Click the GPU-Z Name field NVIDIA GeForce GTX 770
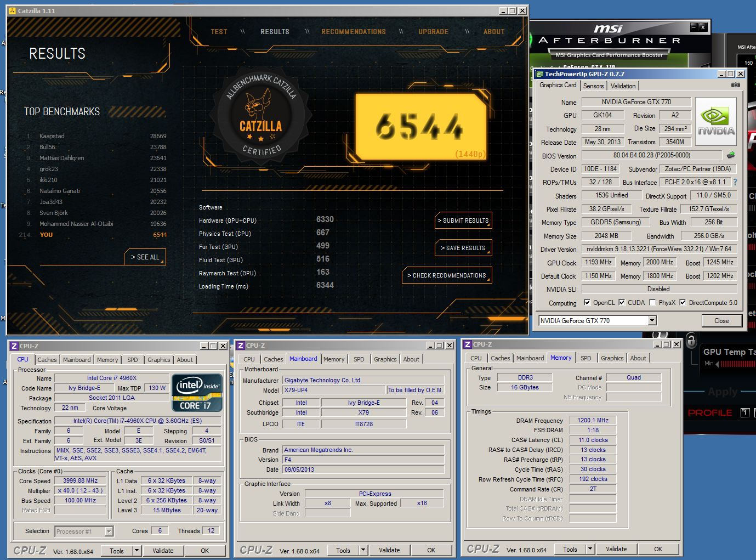756x560 pixels. coord(636,101)
